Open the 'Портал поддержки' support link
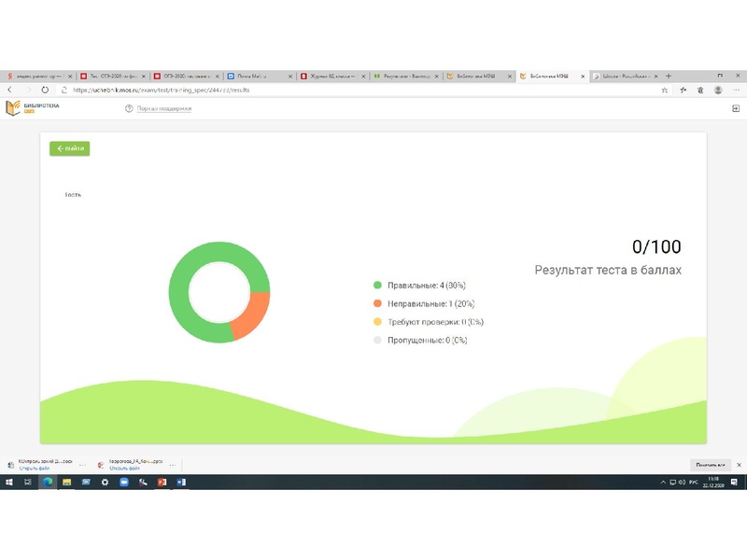Viewport: 747px width, 560px height. click(163, 109)
